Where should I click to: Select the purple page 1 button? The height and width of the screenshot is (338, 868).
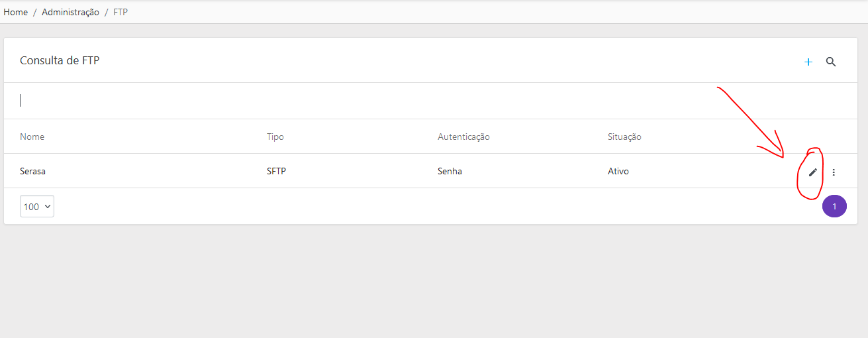[834, 206]
